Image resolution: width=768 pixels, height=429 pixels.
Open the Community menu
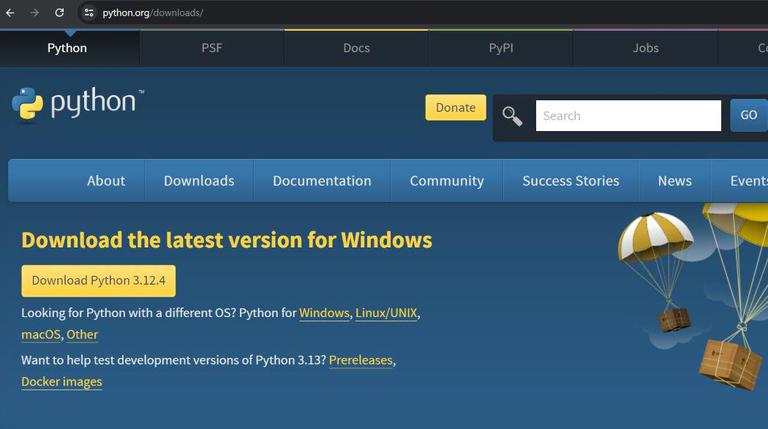pos(447,181)
